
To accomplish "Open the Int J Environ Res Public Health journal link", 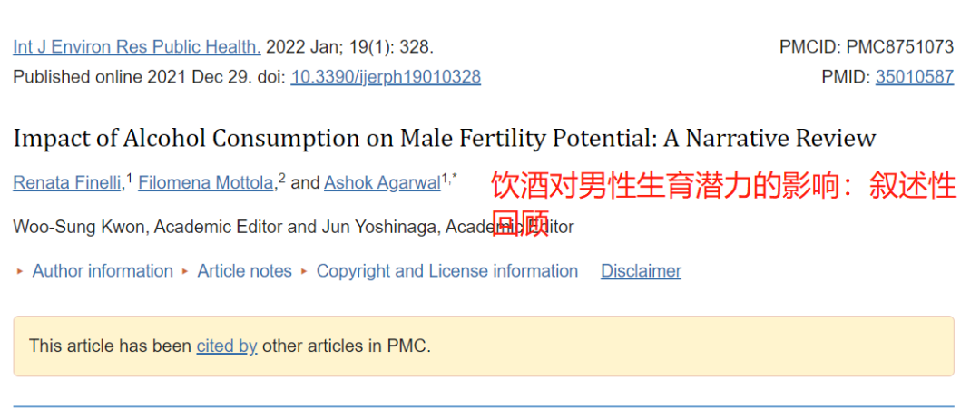I will point(137,47).
